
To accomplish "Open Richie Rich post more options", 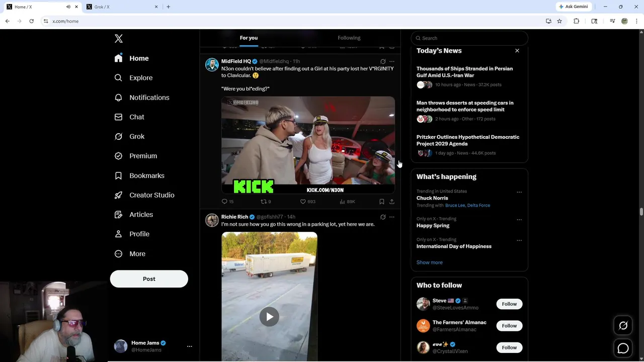I will (392, 217).
